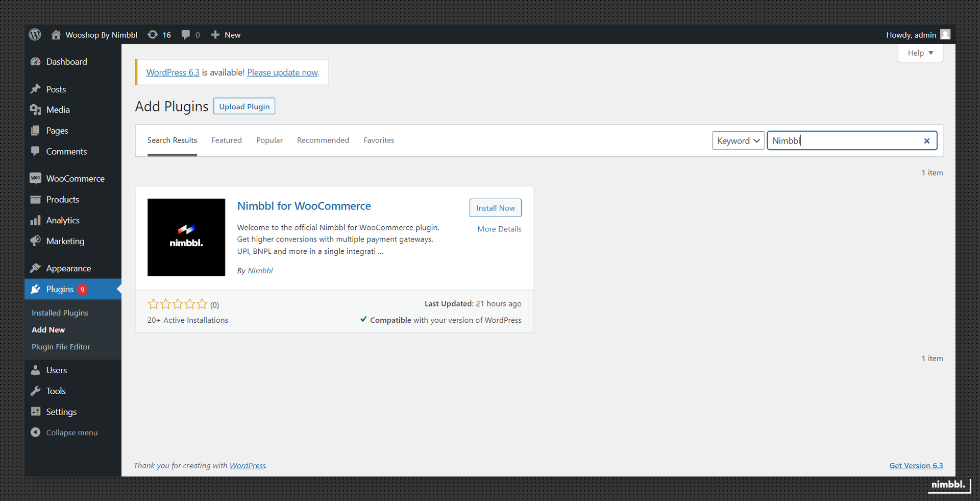Collapse the admin sidebar menu

pos(36,432)
